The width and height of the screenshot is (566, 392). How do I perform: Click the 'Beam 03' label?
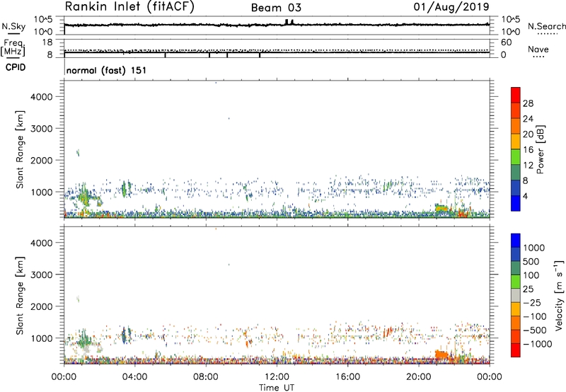[x=276, y=8]
